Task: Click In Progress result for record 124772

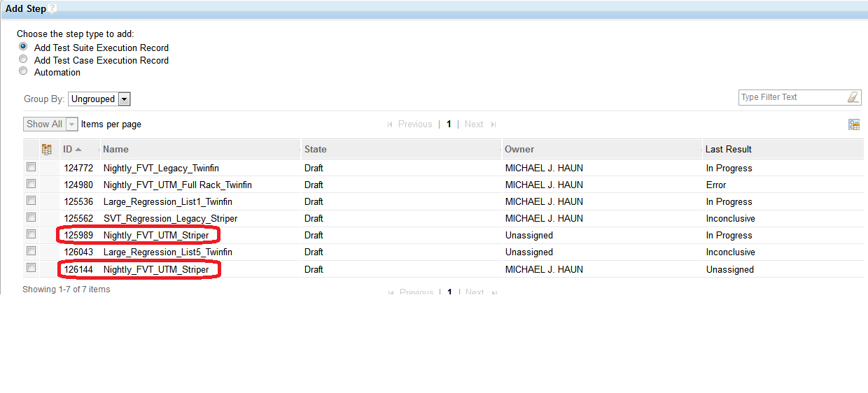Action: point(729,168)
